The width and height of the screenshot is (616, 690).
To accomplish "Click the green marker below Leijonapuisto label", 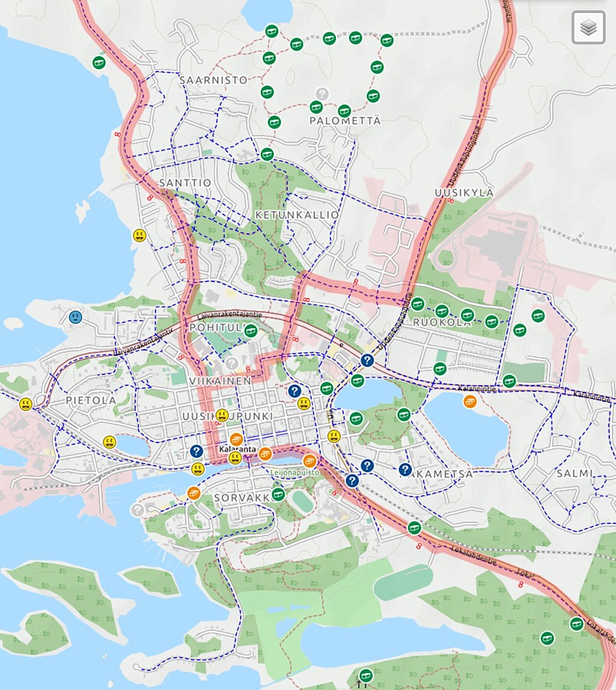I will 278,495.
